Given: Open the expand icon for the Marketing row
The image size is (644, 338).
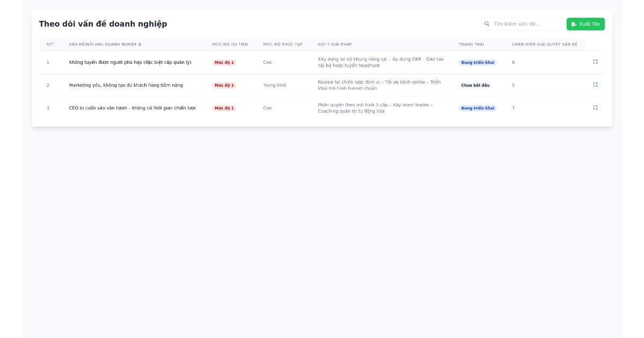Looking at the screenshot, I should [595, 84].
